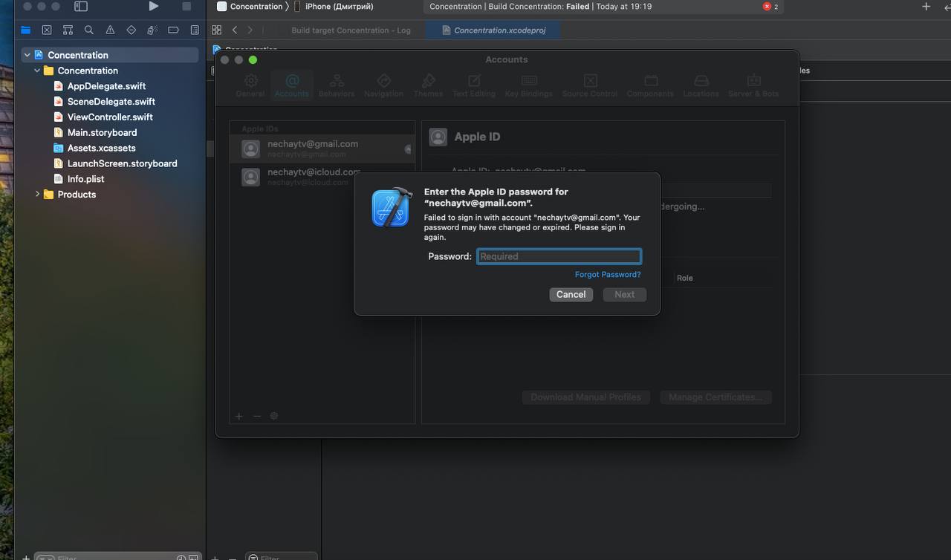Go forward in editor history
The image size is (951, 560).
coord(250,30)
